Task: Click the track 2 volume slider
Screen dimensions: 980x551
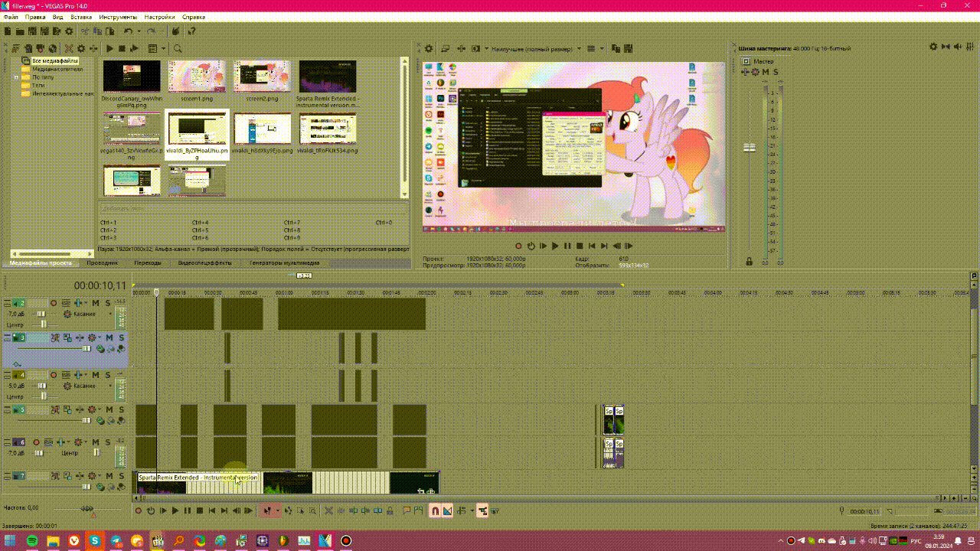Action: click(41, 314)
